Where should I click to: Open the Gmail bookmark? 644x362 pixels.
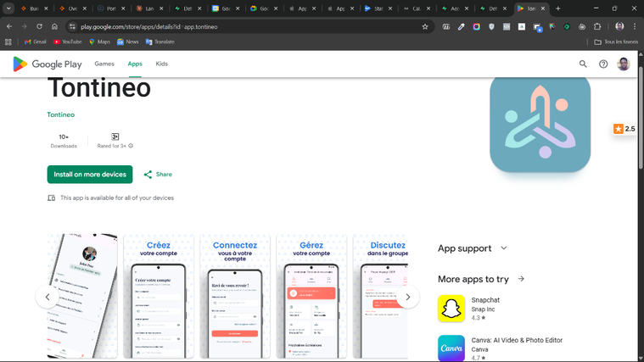[x=36, y=42]
